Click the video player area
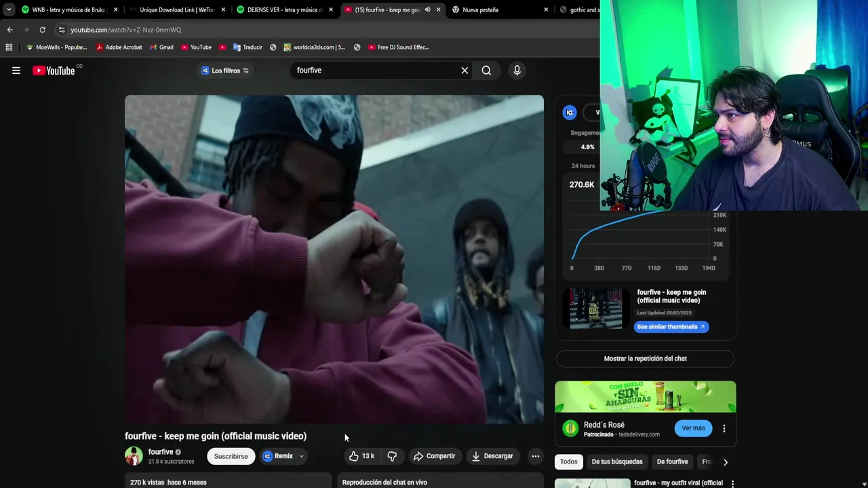 pyautogui.click(x=334, y=259)
